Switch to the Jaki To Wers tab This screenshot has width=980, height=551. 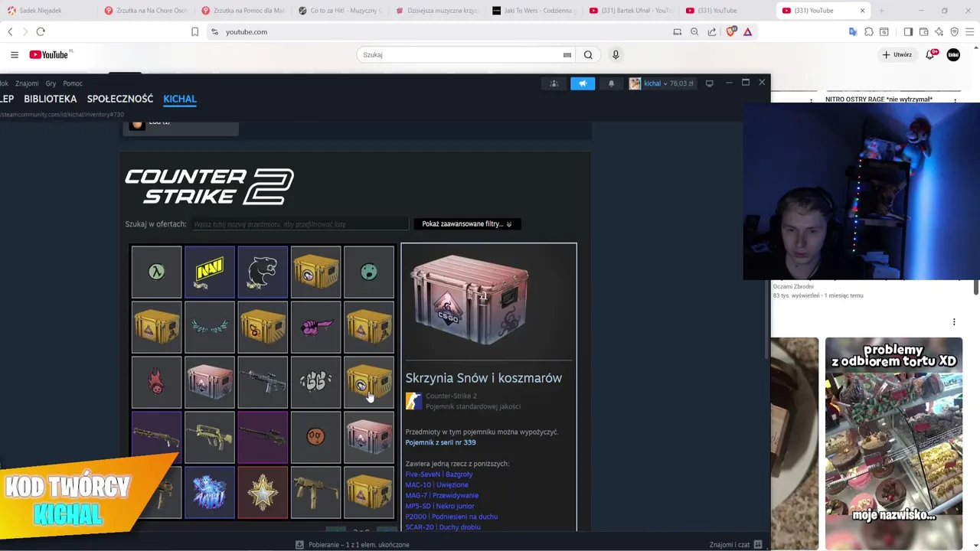[x=534, y=11]
